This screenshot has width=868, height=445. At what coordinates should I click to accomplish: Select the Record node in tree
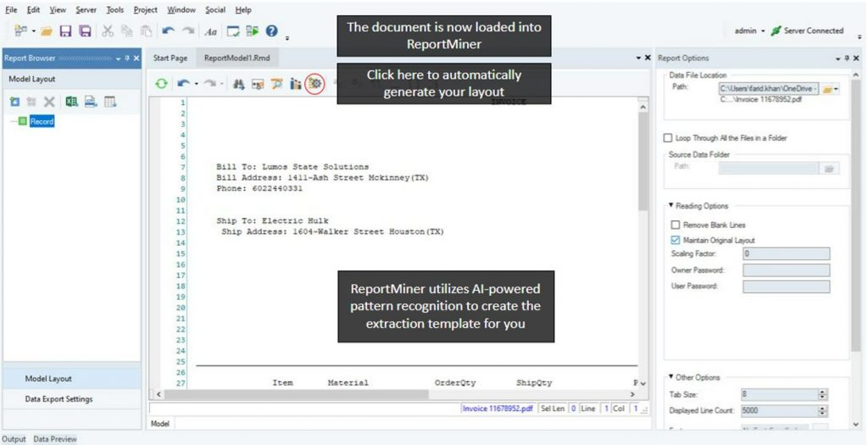tap(42, 121)
